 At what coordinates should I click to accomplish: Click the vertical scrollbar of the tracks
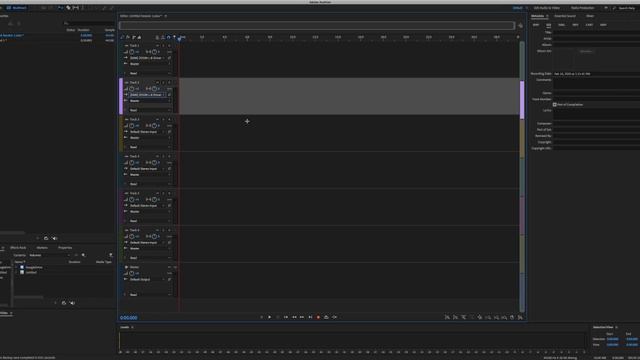(x=522, y=176)
